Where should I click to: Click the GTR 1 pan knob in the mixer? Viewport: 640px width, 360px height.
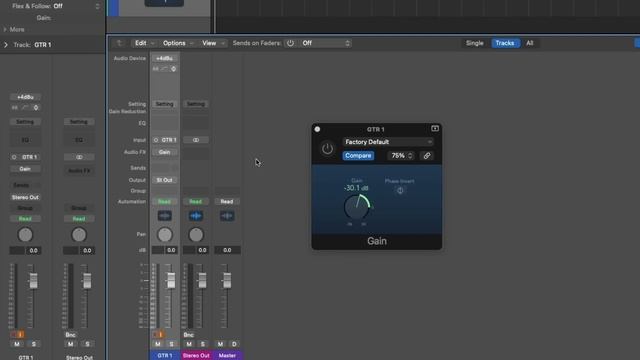[x=165, y=235]
